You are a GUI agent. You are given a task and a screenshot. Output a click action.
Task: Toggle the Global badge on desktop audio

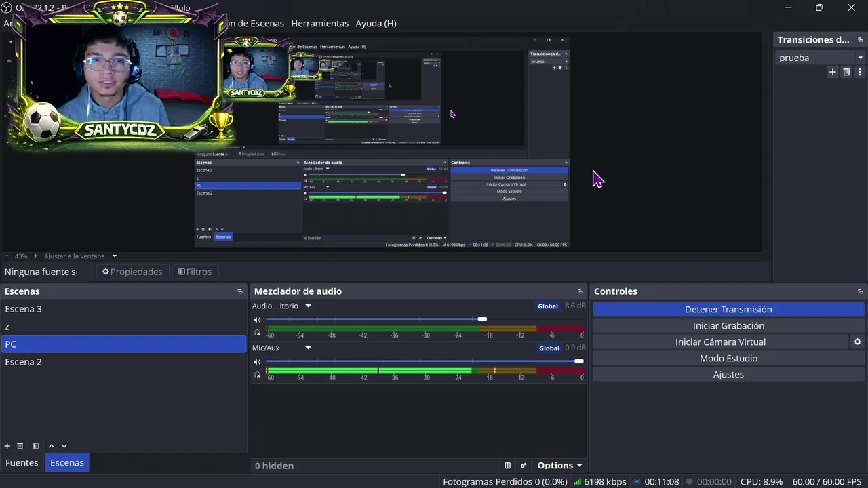tap(548, 306)
